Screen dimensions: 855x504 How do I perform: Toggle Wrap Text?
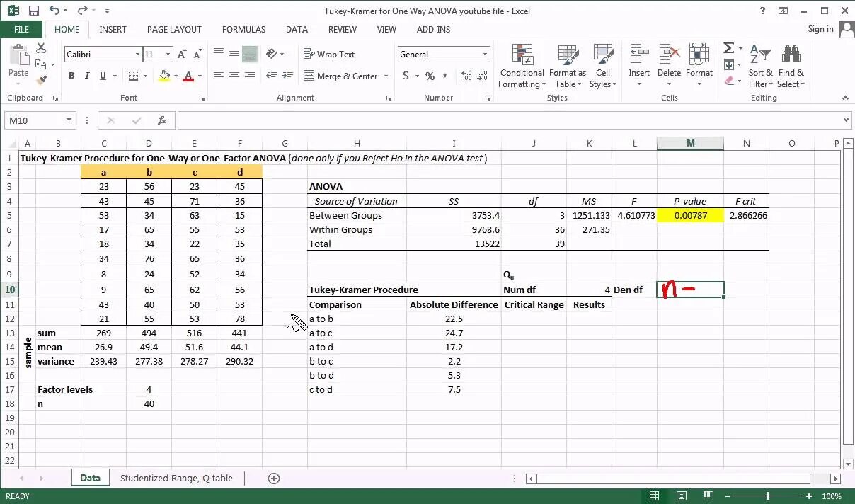pyautogui.click(x=329, y=55)
